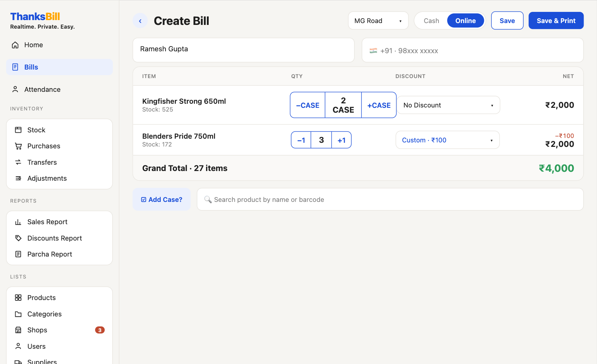This screenshot has height=364, width=597.
Task: Click Save & Print button
Action: click(x=556, y=21)
